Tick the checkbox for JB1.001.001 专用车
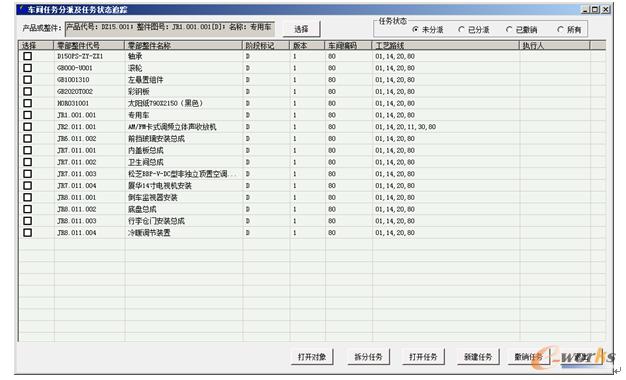 click(x=28, y=115)
